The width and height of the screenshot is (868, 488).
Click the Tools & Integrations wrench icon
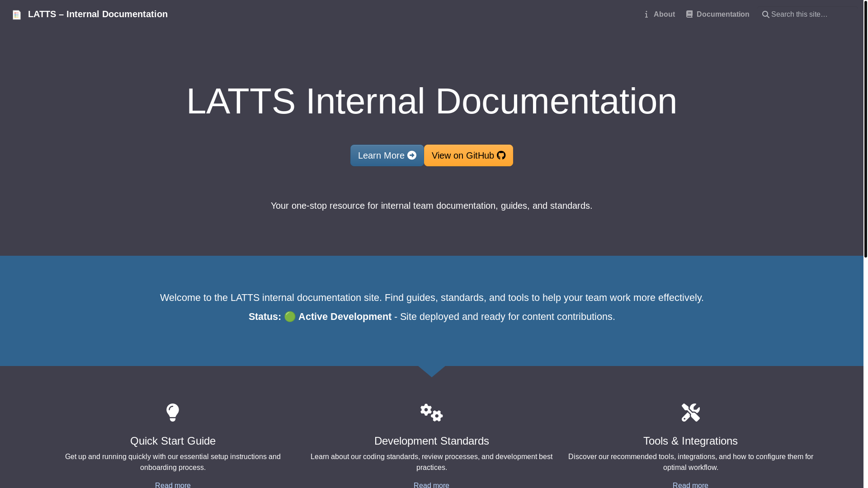[691, 413]
